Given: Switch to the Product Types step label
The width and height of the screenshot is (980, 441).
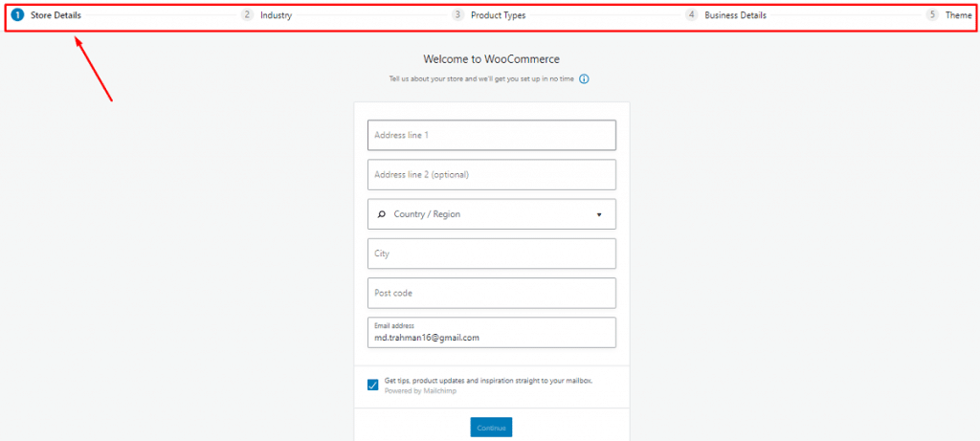Looking at the screenshot, I should tap(498, 15).
